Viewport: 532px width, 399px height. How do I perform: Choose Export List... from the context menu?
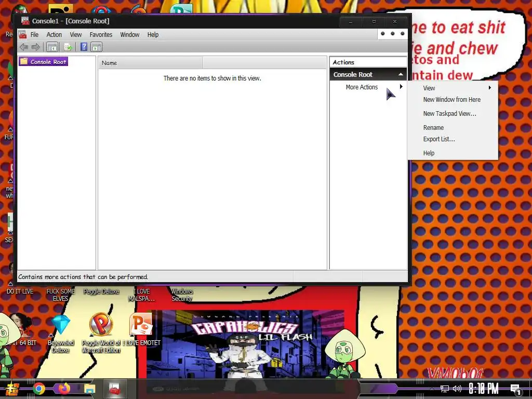(453, 139)
